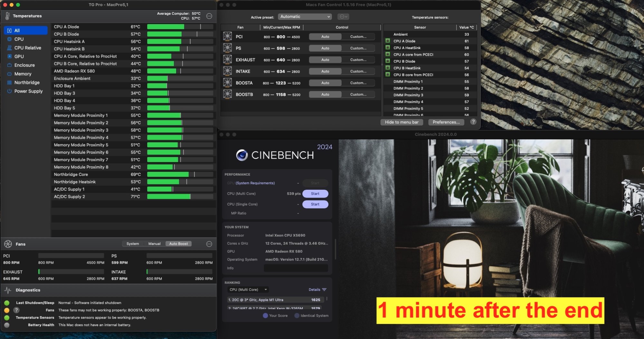Click the green status dot for Temperature Sensors
The height and width of the screenshot is (339, 644).
[x=7, y=318]
